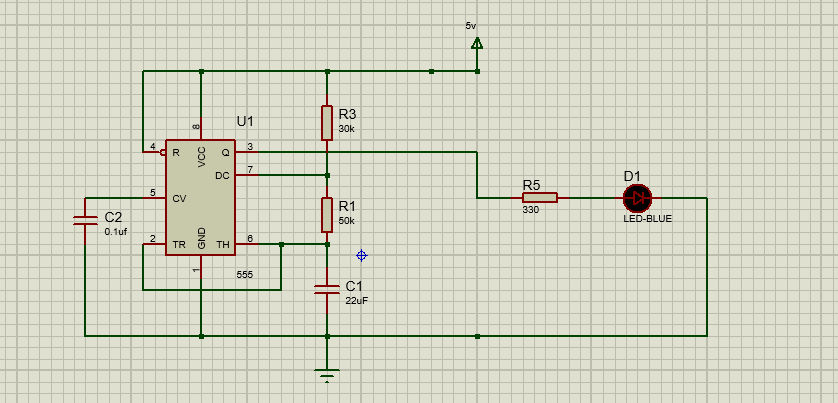
Task: Click the 22uF value of C1
Action: [356, 301]
